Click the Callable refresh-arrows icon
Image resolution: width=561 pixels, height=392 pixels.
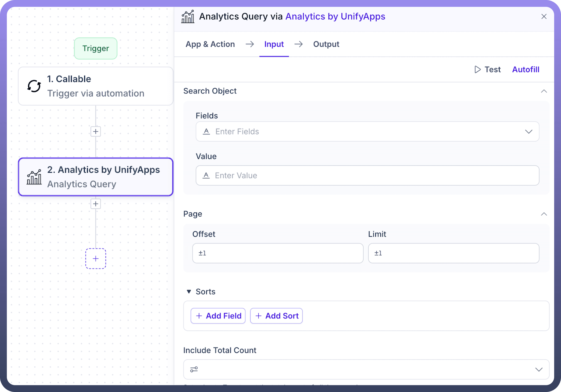34,86
